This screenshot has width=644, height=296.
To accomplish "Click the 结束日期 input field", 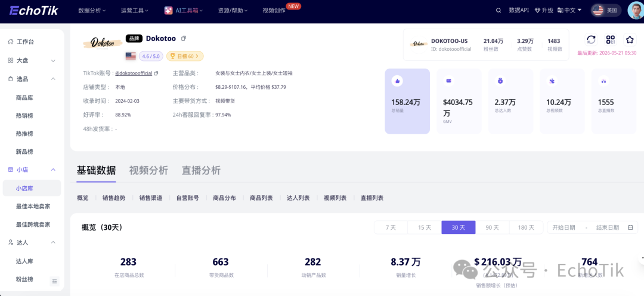I will (608, 227).
